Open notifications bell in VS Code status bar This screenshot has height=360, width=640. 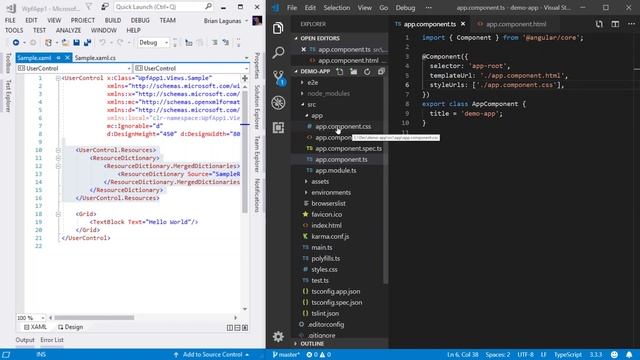[629, 354]
